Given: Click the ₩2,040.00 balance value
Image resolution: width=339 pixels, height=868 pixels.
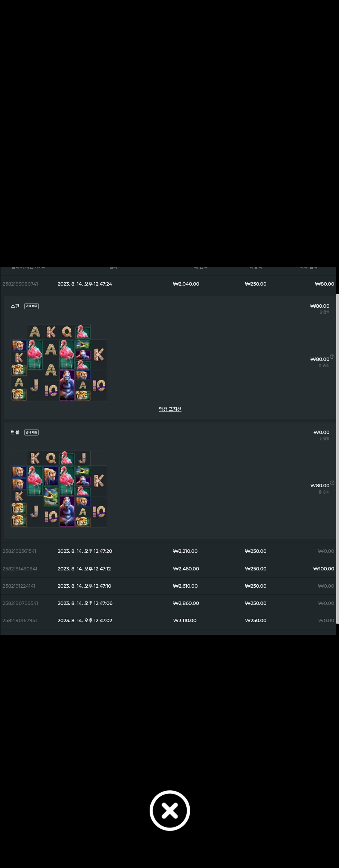Looking at the screenshot, I should tap(186, 284).
